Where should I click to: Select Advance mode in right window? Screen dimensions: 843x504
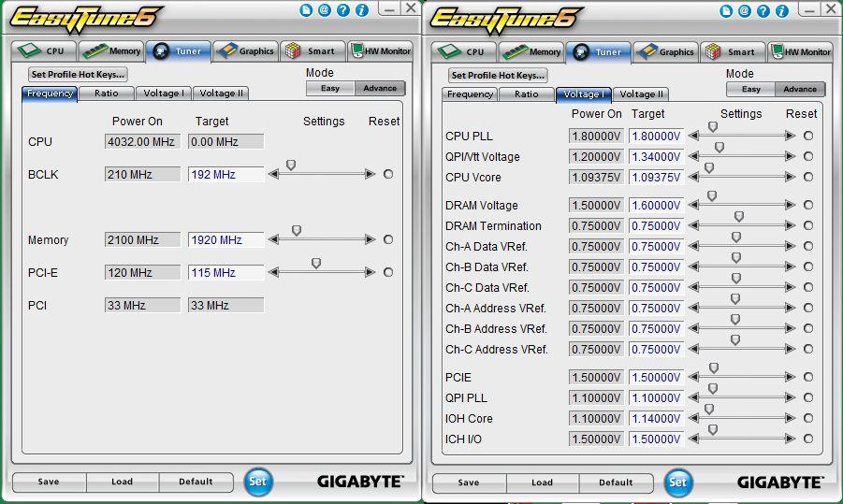(799, 89)
